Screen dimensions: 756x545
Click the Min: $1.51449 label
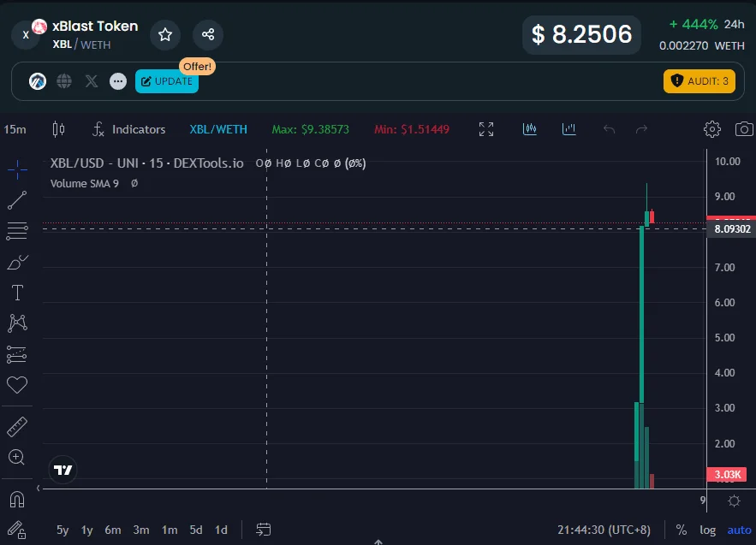point(412,129)
